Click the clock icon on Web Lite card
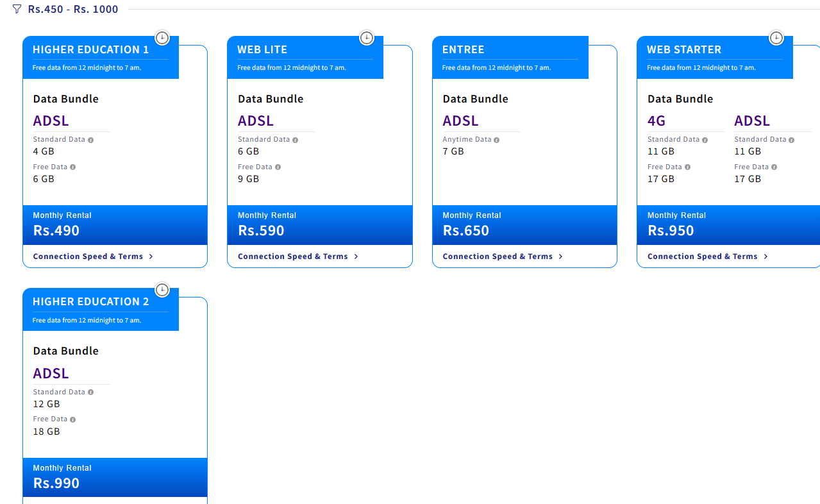820x504 pixels. click(367, 38)
